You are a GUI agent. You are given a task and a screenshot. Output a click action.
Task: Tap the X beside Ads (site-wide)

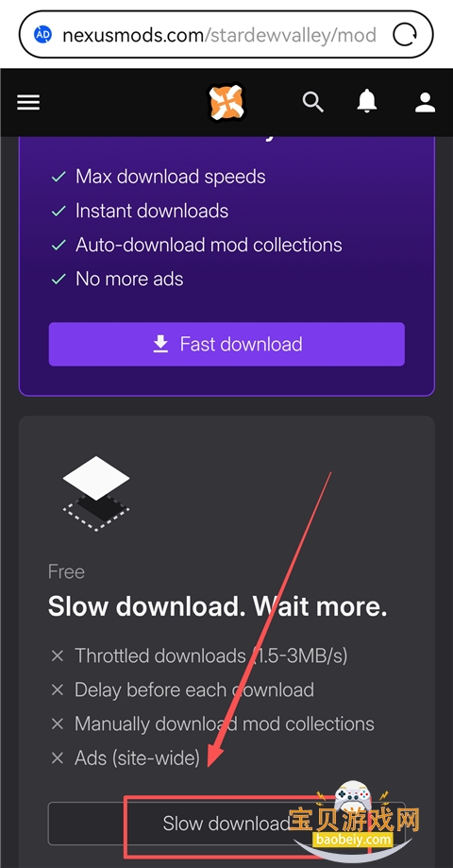pos(58,757)
